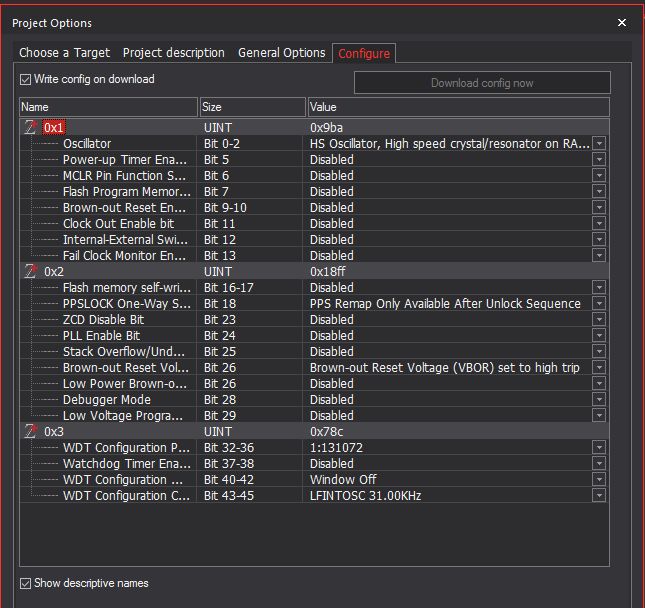Select the Oscillator row name

coord(87,144)
